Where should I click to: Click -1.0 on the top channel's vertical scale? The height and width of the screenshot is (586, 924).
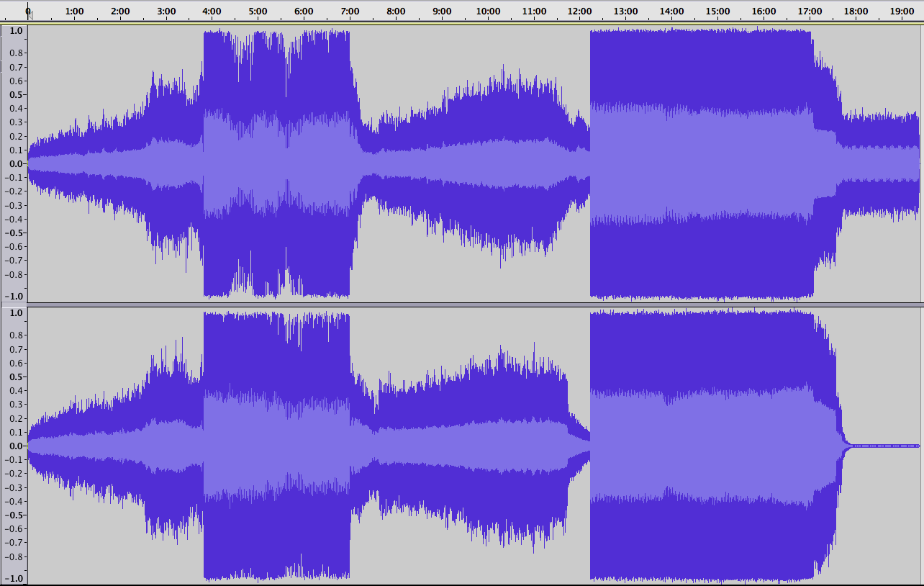click(x=14, y=296)
